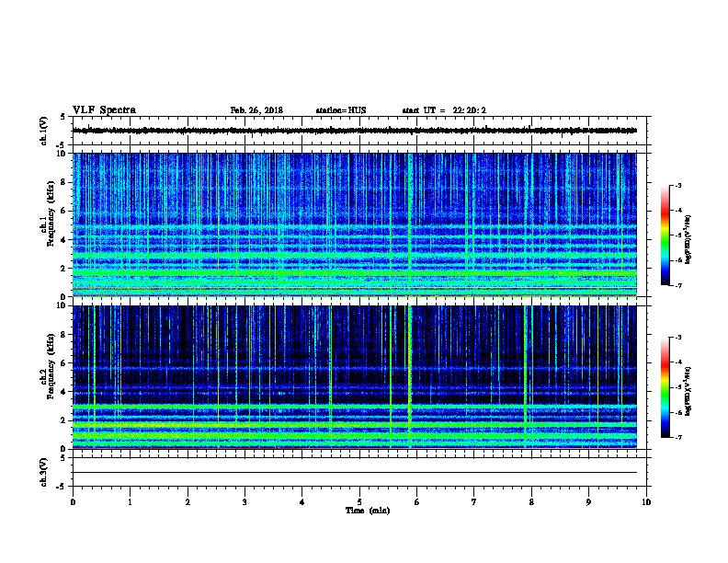Click the ch.1 spectrogram color scale bar

(665, 236)
